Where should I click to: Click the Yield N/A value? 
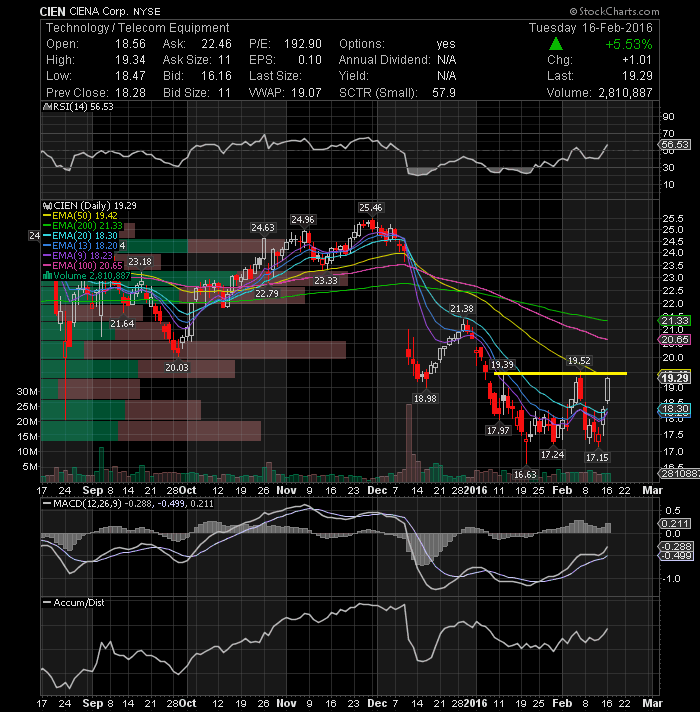(447, 76)
